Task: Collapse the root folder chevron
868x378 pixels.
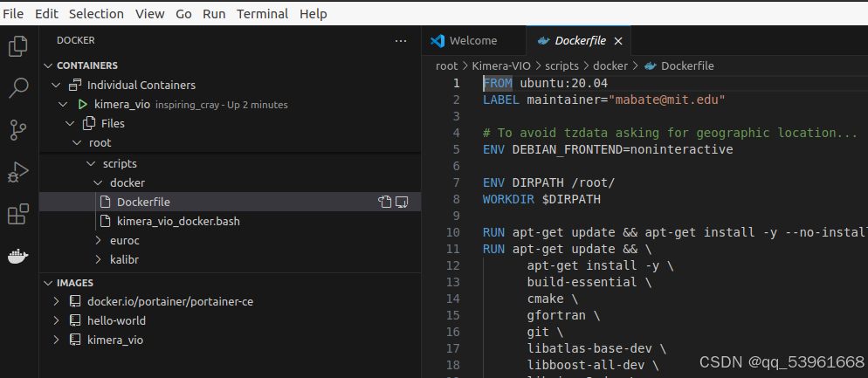Action: pos(77,143)
